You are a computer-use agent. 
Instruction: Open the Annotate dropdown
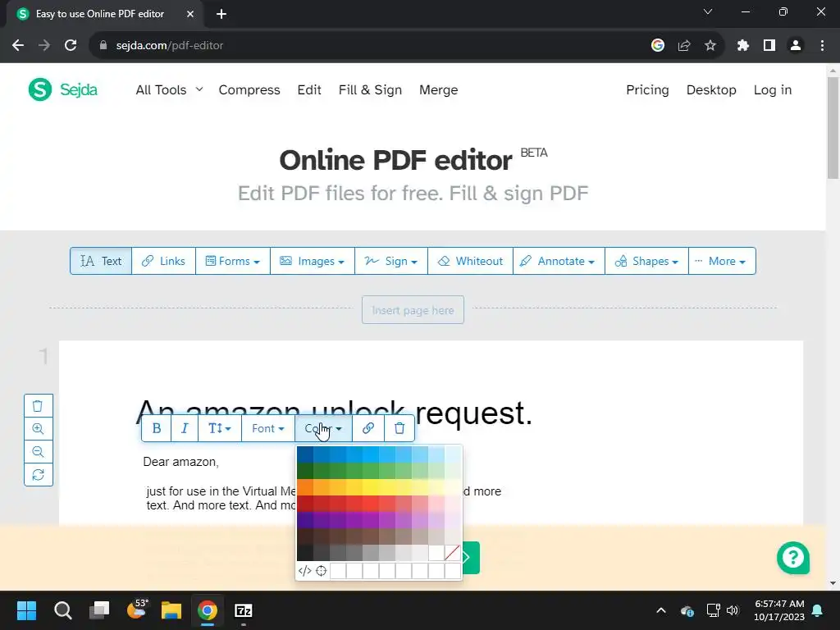coord(559,261)
